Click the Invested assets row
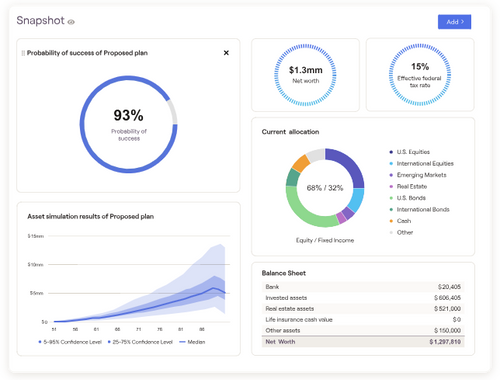 click(363, 298)
